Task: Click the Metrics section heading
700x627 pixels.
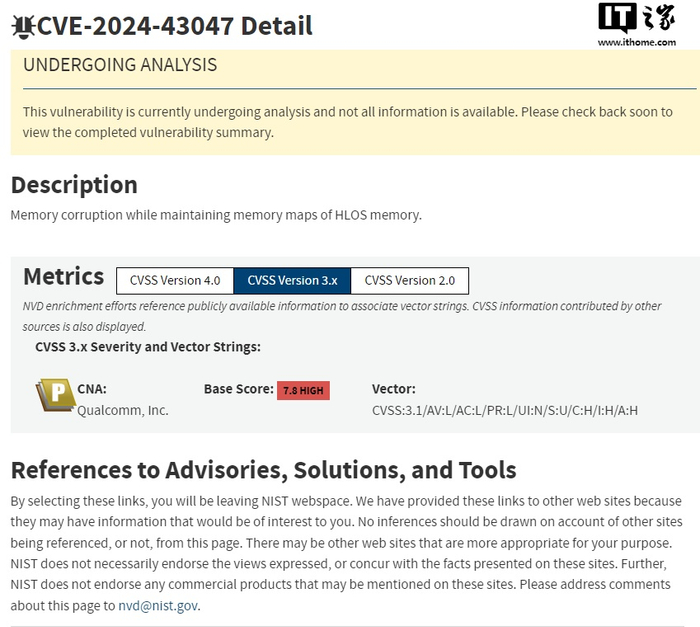Action: coord(63,277)
